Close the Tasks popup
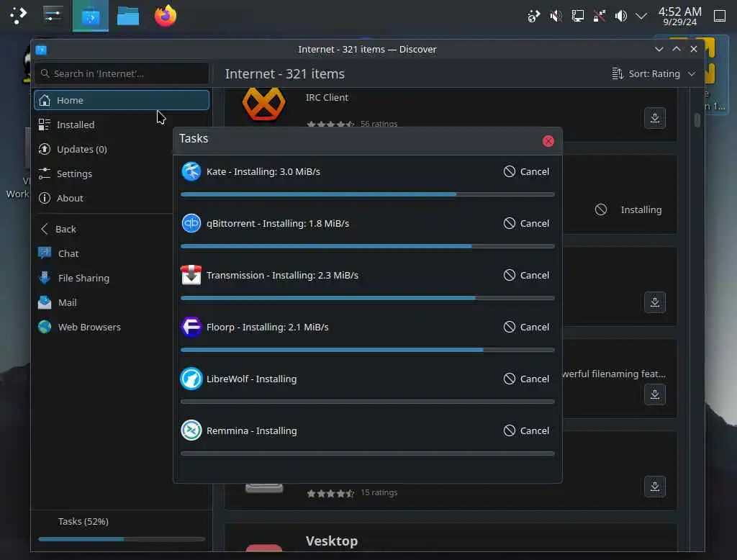This screenshot has width=737, height=560. [548, 141]
